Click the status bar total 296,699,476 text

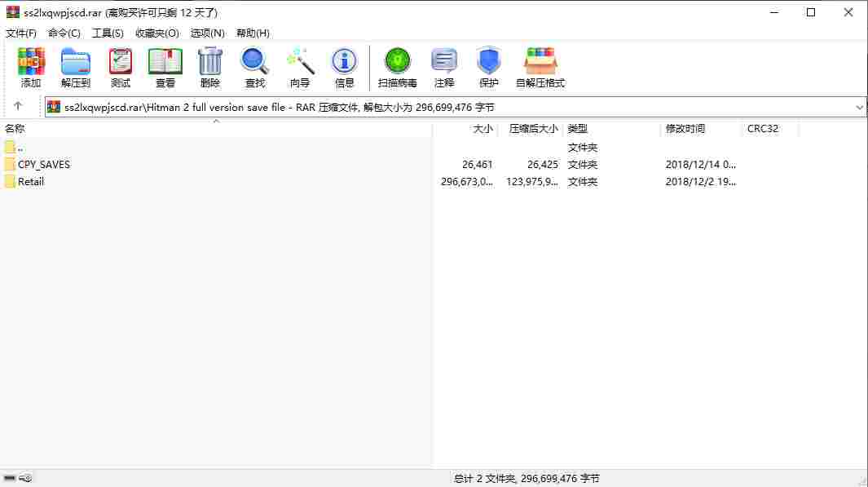pos(527,478)
